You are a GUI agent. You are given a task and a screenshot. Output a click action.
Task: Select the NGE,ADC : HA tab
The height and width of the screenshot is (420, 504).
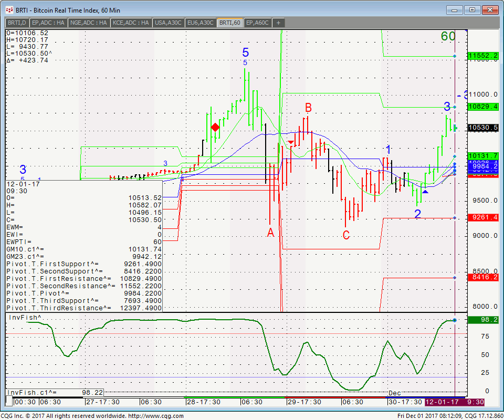[88, 23]
